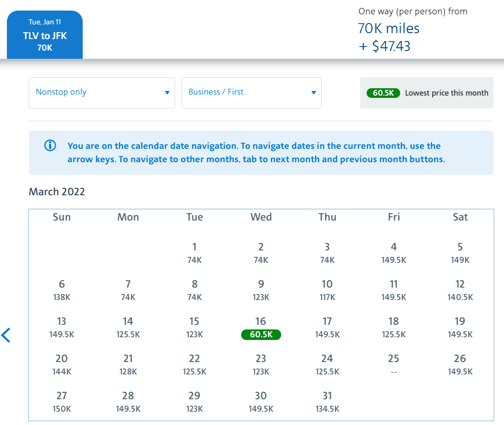Select March 6 at 138K
This screenshot has height=425, width=504.
[62, 290]
